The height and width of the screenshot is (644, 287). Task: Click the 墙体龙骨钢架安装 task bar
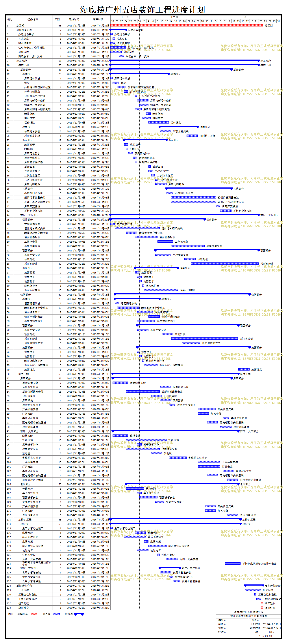point(137,228)
